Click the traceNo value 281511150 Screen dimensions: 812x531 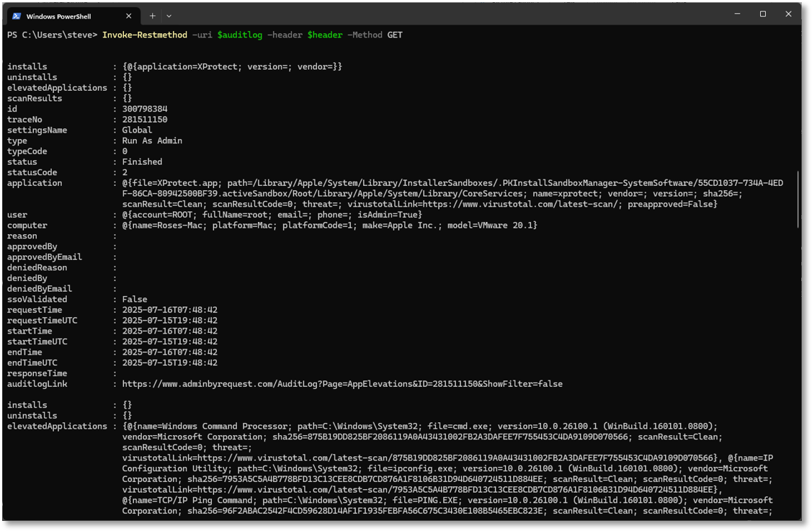[x=145, y=120]
